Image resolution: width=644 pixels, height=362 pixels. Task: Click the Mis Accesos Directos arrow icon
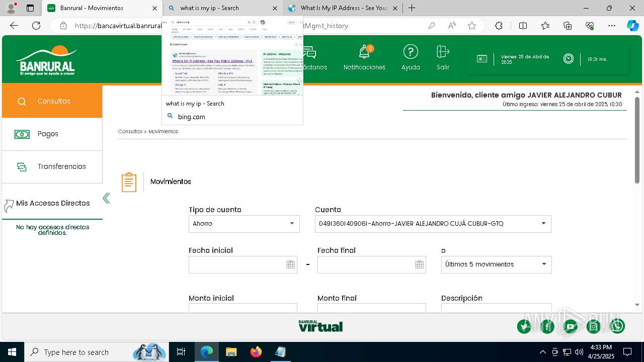(9, 206)
